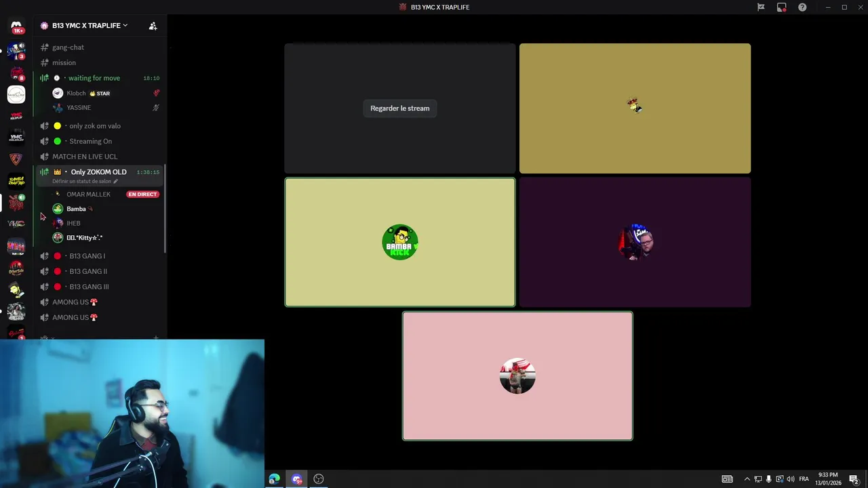Open the inbox flag icon in title bar
The width and height of the screenshot is (868, 488).
pyautogui.click(x=761, y=7)
